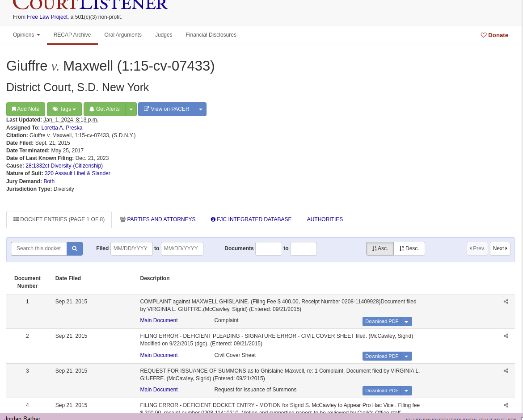Screen dimensions: 523x420
Task: Open the Authorities tab
Action: pyautogui.click(x=325, y=219)
